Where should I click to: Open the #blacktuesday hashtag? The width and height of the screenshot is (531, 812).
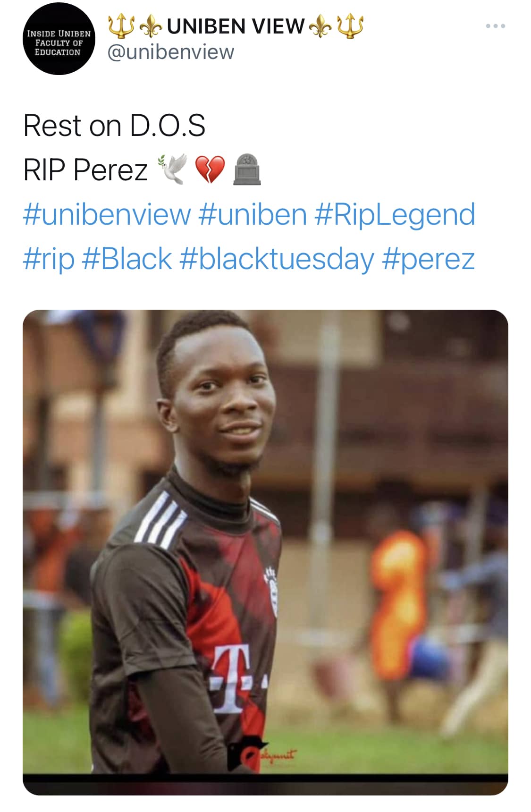277,260
